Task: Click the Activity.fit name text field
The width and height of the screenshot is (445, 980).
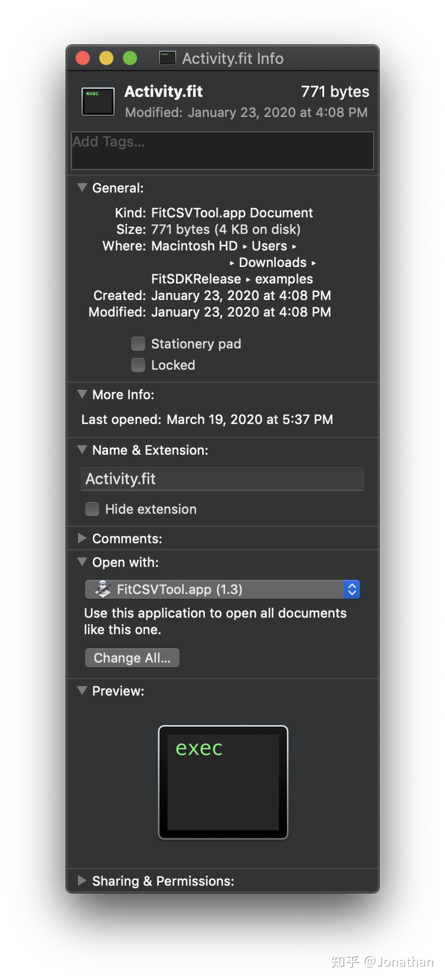Action: pos(222,479)
